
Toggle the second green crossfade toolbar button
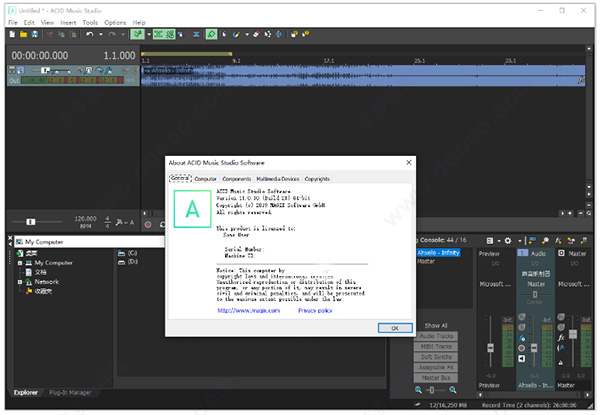(170, 34)
